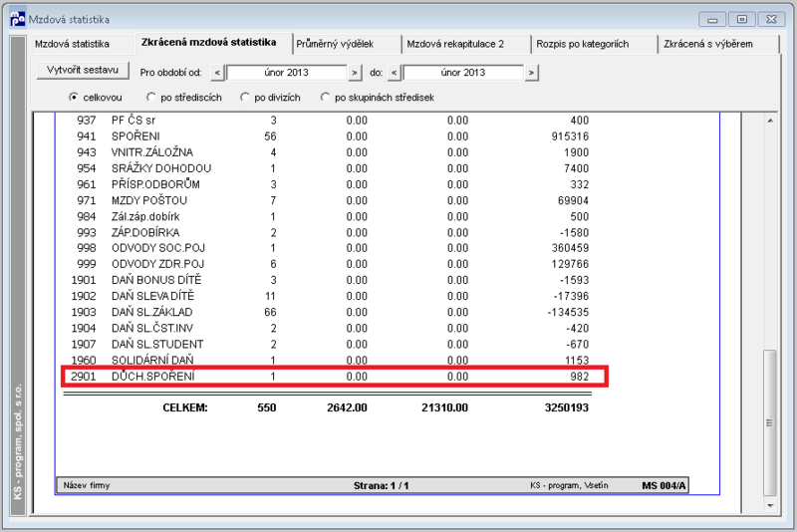Viewport: 797px width, 532px height.
Task: Close the Mzdová statistika window
Action: (771, 19)
